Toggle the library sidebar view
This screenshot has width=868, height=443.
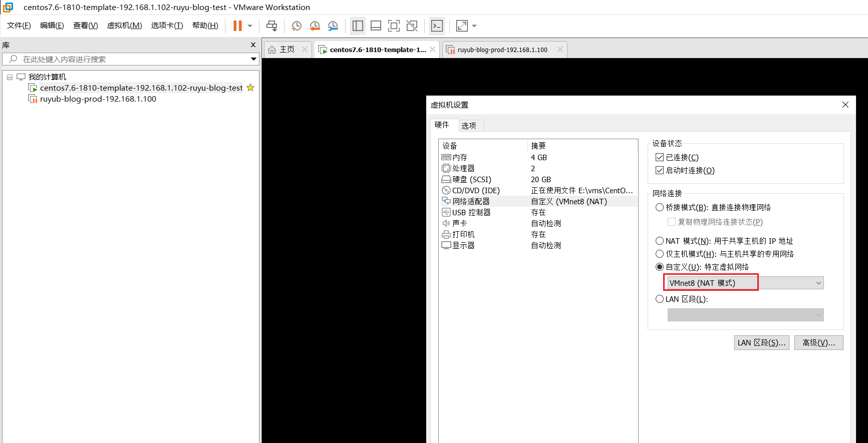pyautogui.click(x=358, y=26)
